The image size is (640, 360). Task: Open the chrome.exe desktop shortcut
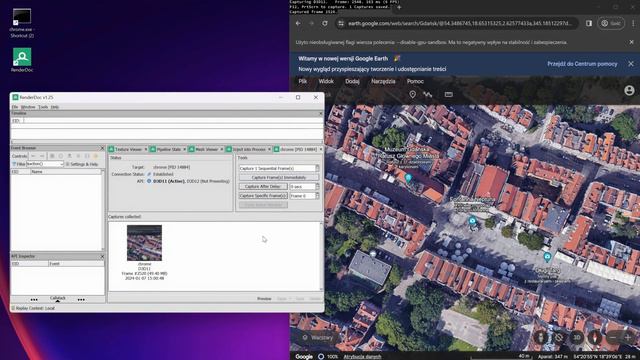tap(22, 23)
